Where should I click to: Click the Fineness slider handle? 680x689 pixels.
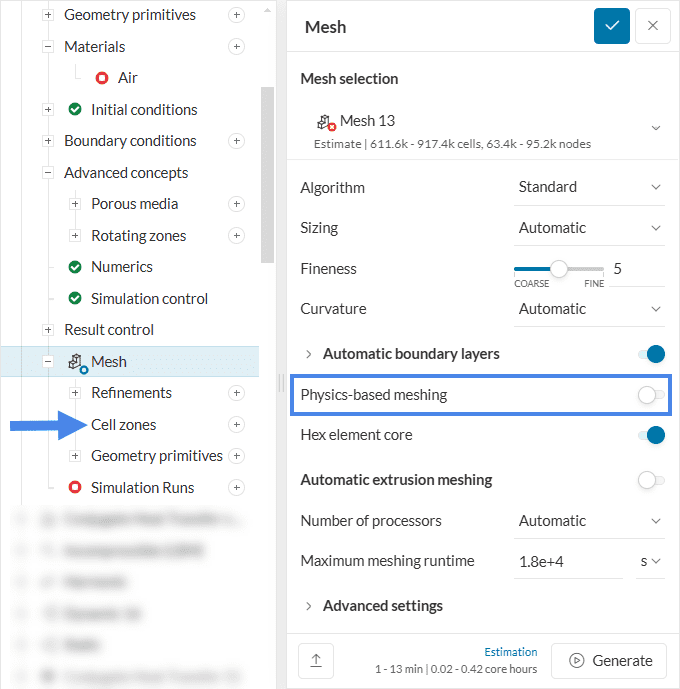[x=559, y=268]
